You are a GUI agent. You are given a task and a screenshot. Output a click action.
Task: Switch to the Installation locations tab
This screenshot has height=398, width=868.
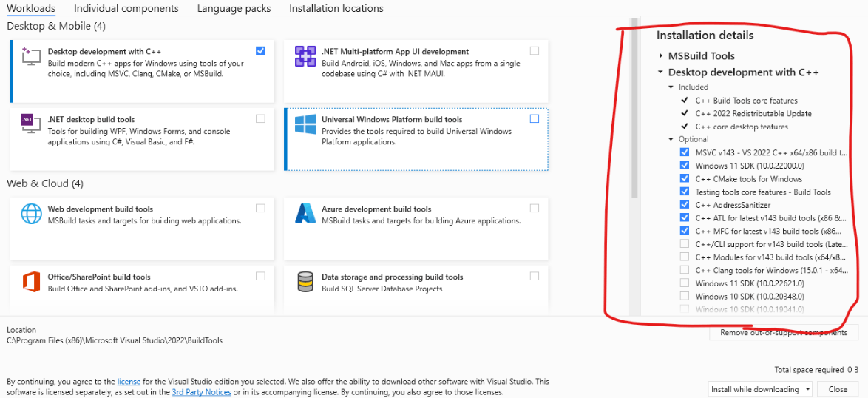(336, 8)
